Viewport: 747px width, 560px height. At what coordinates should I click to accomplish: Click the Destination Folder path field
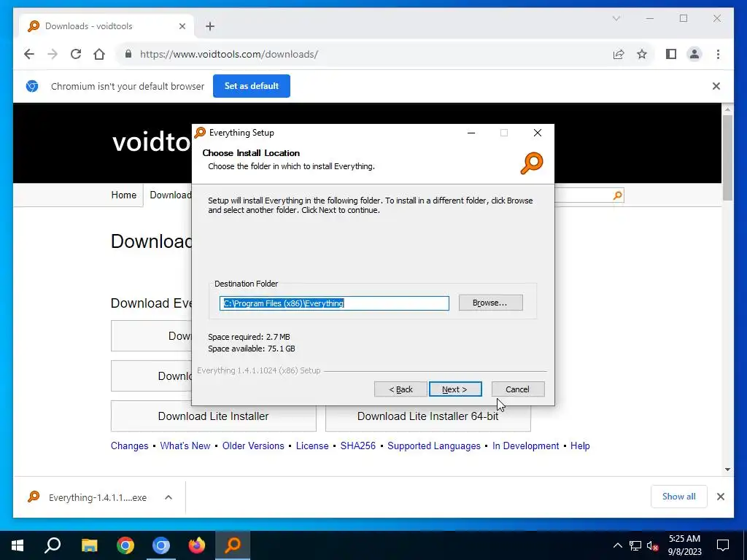pyautogui.click(x=334, y=303)
